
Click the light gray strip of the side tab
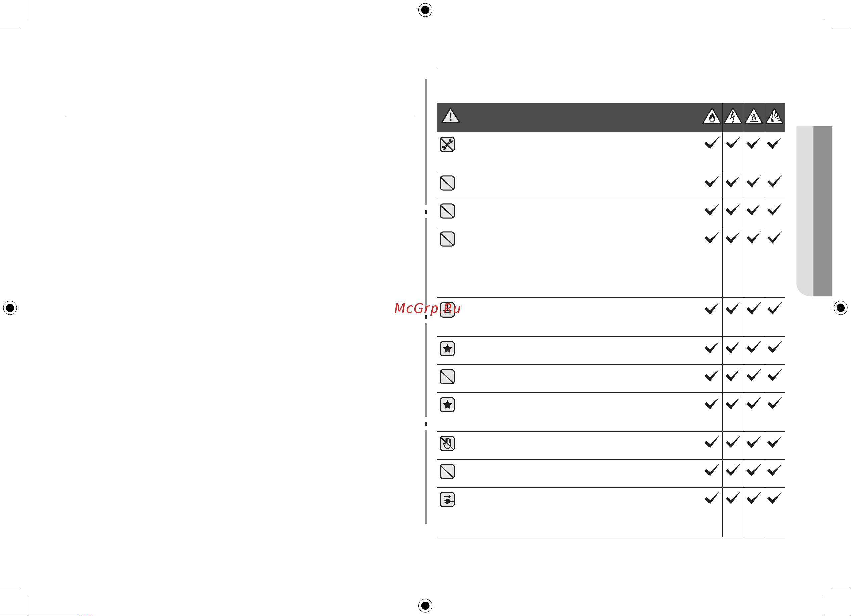tap(805, 211)
